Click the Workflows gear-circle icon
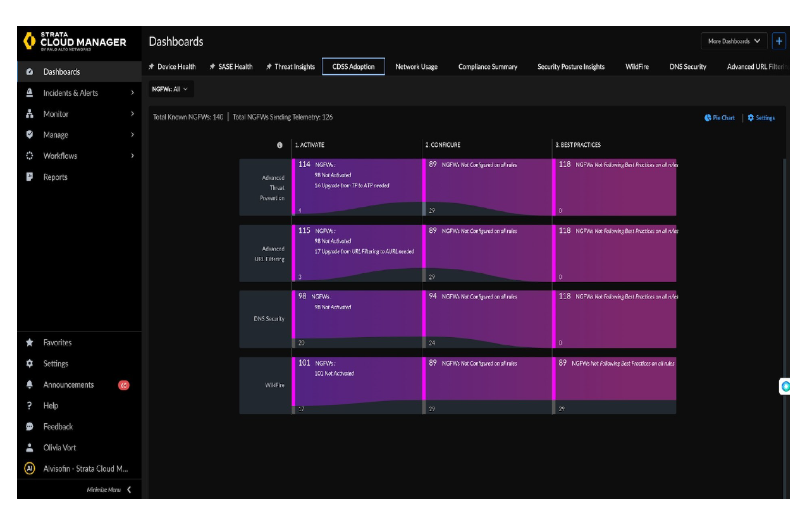This screenshot has height=525, width=812. pos(29,156)
